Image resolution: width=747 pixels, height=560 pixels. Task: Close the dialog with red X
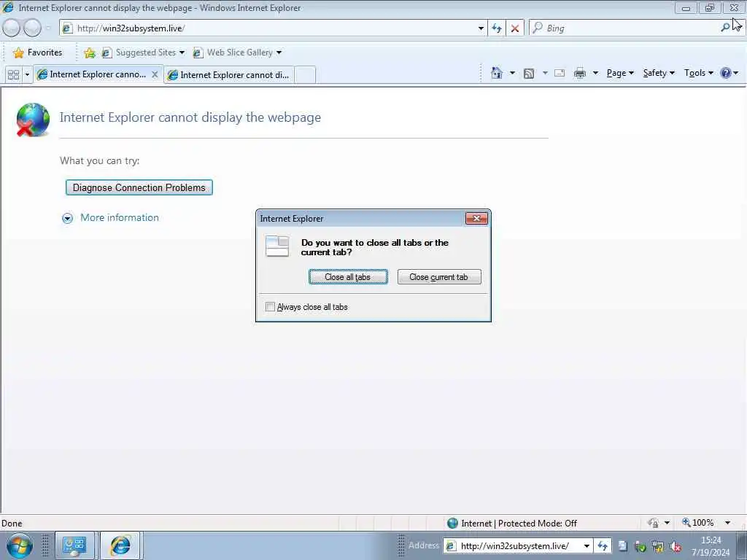pos(476,219)
